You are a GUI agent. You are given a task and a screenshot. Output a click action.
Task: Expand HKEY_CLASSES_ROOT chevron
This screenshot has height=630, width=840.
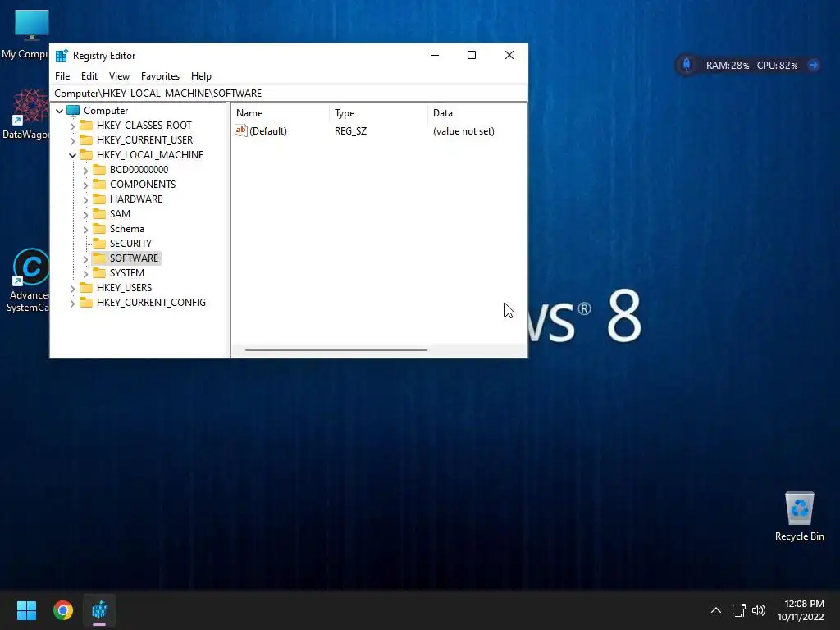pyautogui.click(x=72, y=126)
